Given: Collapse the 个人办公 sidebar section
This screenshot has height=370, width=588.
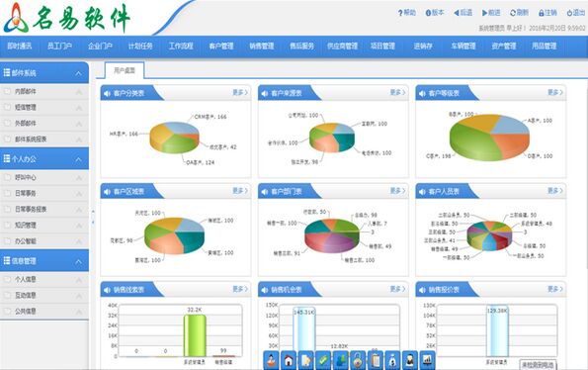Looking at the screenshot, I should (78, 159).
